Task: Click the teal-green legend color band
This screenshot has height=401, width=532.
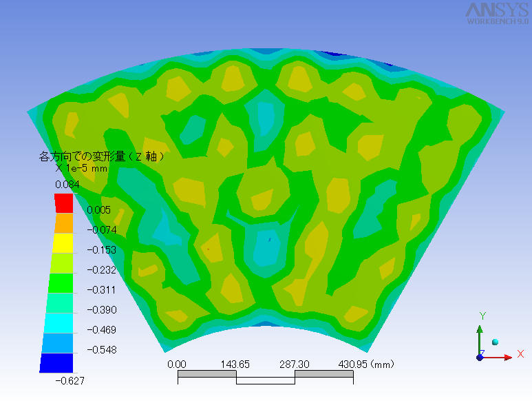Action: (x=60, y=303)
